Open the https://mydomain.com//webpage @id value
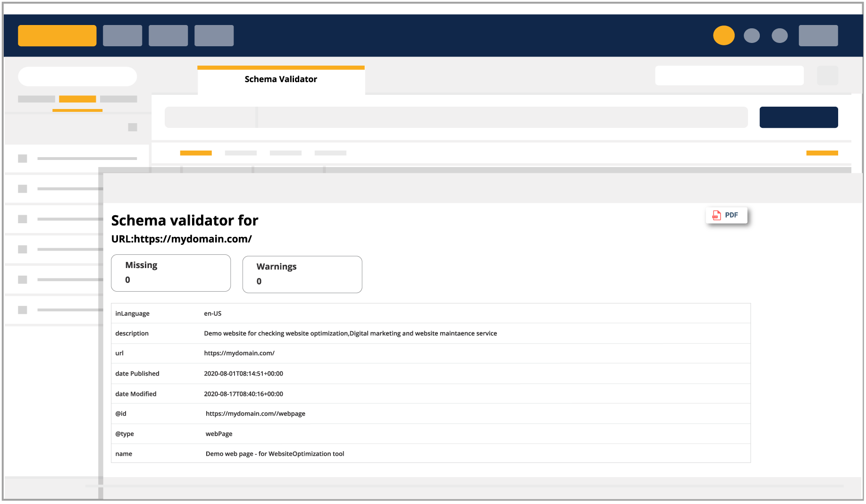Viewport: 866px width, 504px height. point(255,414)
